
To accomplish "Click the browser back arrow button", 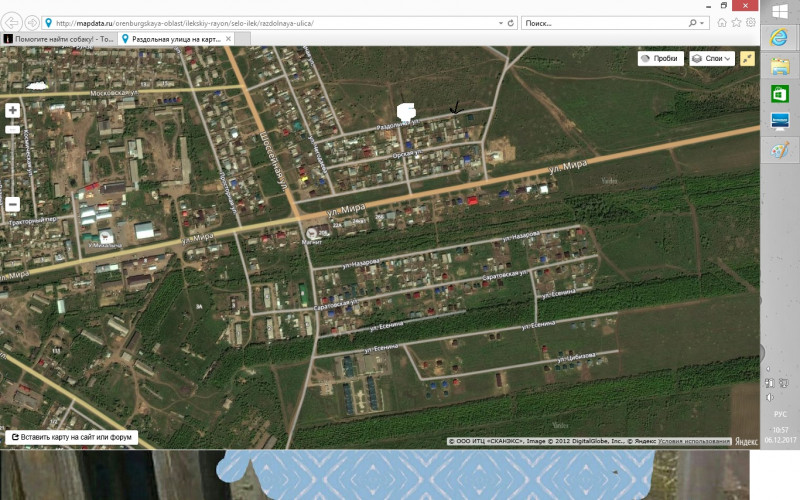I will (x=12, y=22).
